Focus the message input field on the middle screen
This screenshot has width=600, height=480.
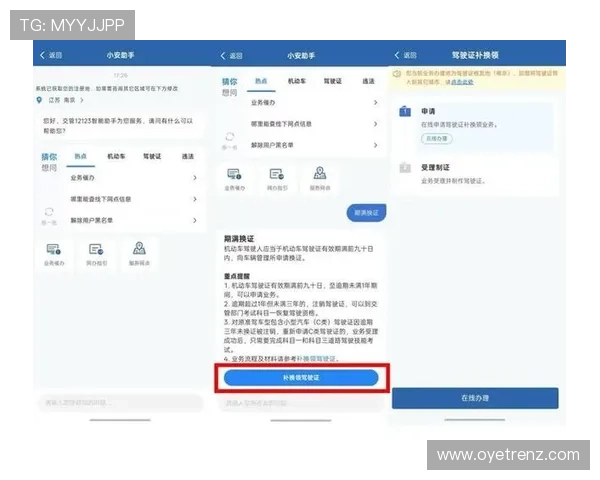tap(301, 403)
